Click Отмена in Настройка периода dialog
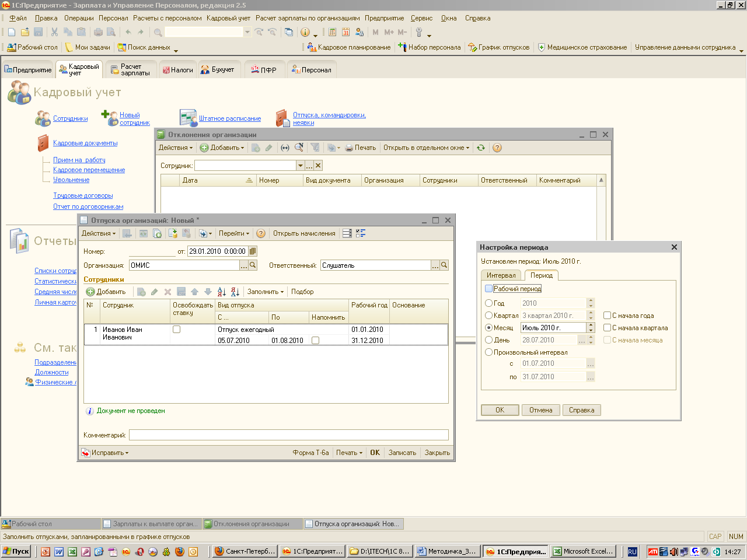 click(x=541, y=410)
